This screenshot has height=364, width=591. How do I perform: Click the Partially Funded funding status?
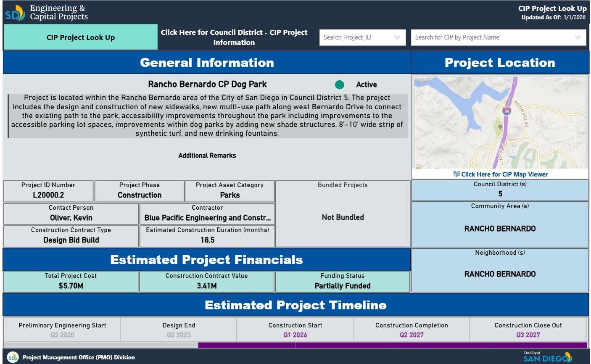pyautogui.click(x=343, y=286)
